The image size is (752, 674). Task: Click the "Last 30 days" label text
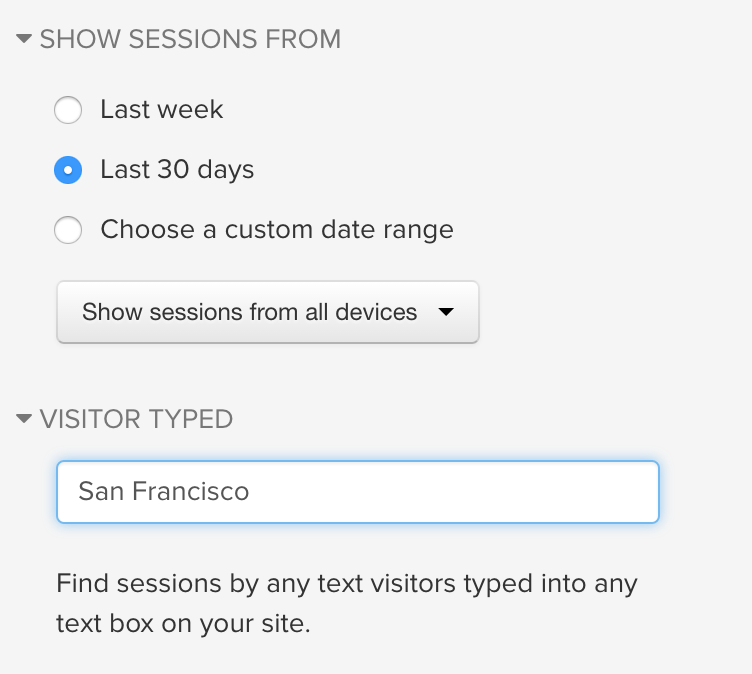tap(177, 170)
